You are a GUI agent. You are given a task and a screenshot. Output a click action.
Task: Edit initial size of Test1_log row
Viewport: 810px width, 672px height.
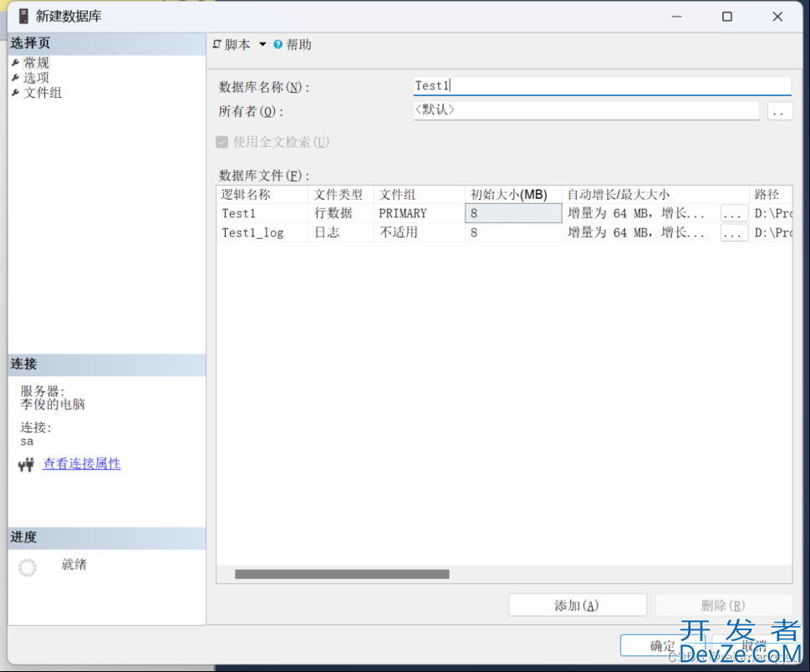[x=513, y=232]
